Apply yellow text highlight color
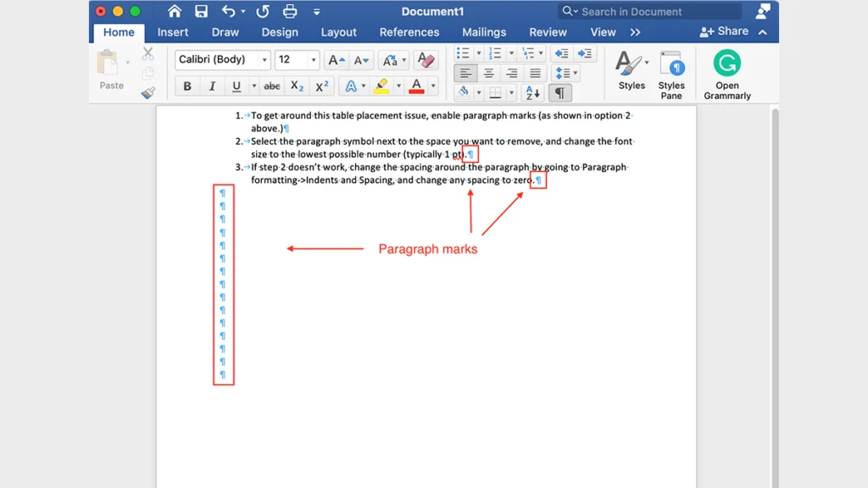Image resolution: width=868 pixels, height=488 pixels. (381, 86)
